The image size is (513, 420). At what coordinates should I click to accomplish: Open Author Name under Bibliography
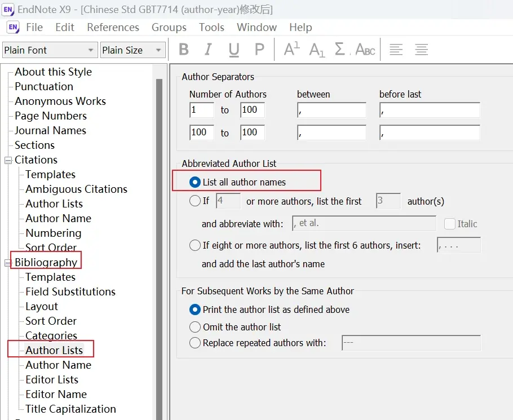pyautogui.click(x=58, y=365)
